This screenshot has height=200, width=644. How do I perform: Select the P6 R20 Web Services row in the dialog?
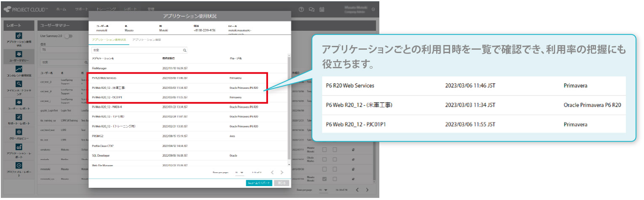[x=189, y=78]
